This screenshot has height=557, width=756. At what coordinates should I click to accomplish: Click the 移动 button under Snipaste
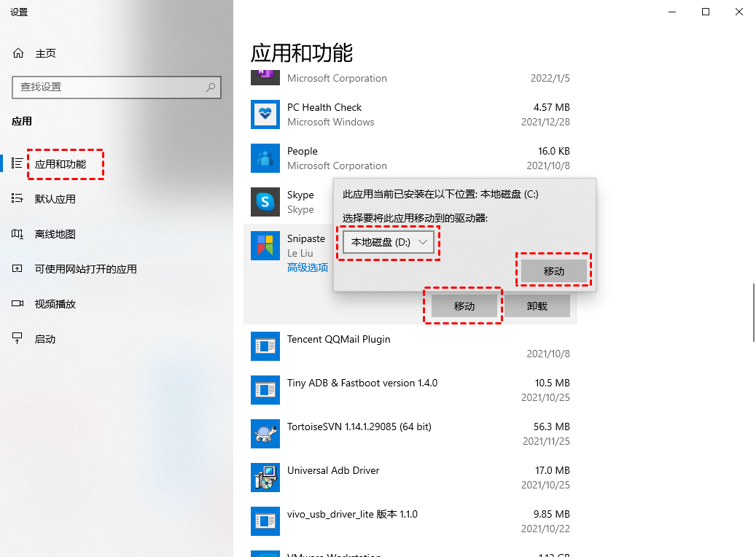[464, 305]
